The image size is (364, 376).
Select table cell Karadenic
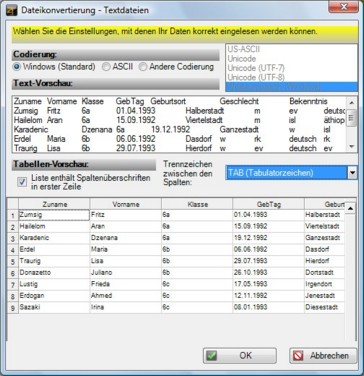pos(54,238)
